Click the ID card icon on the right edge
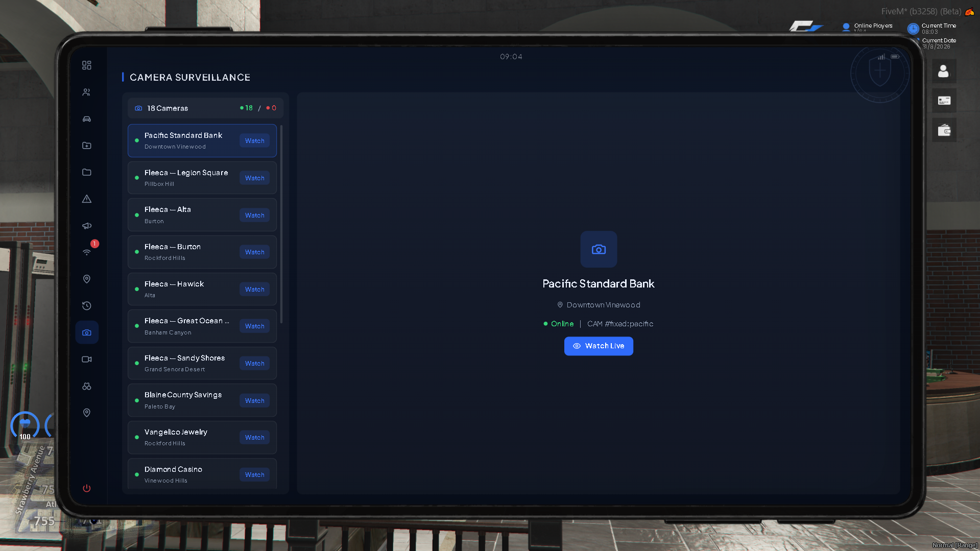Screen dimensions: 980x551 click(944, 101)
